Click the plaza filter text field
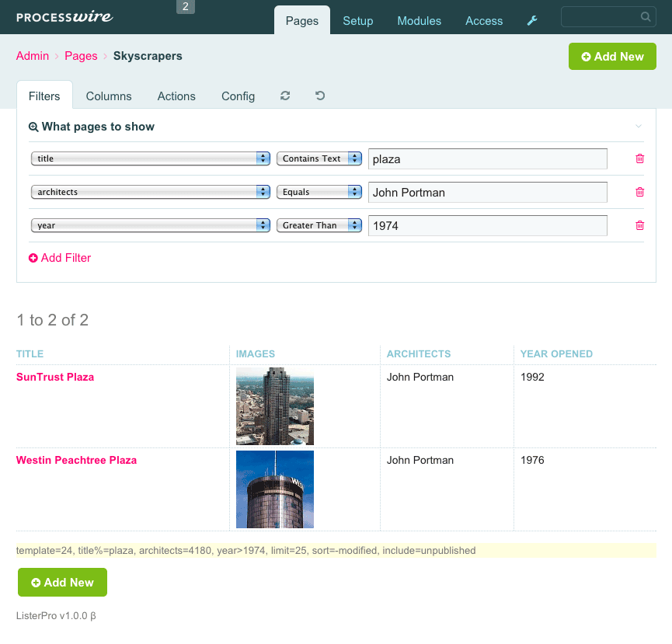This screenshot has height=644, width=672. (488, 159)
